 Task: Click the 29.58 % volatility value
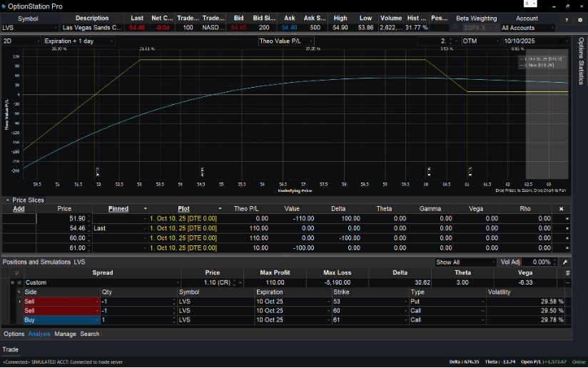552,301
